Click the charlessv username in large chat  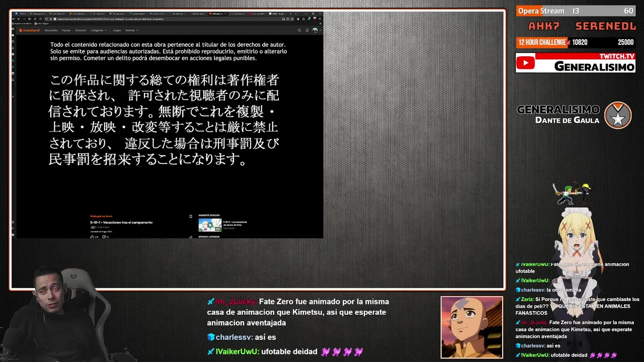point(233,337)
